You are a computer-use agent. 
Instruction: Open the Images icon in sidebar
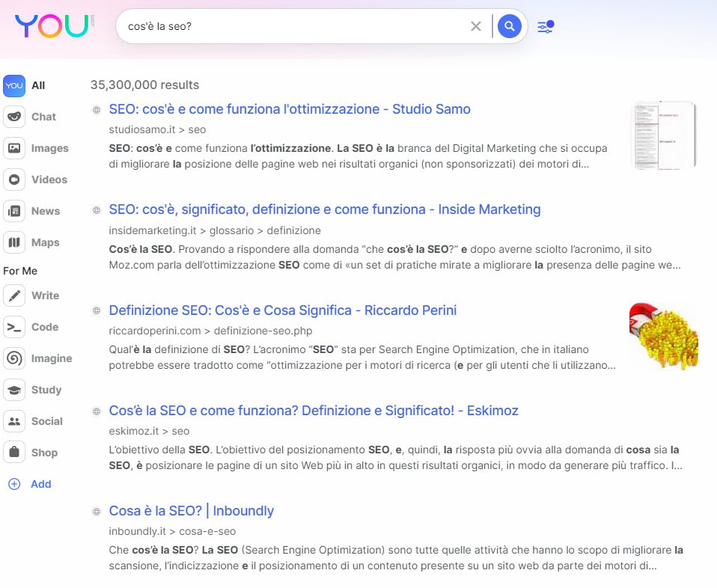pos(14,148)
